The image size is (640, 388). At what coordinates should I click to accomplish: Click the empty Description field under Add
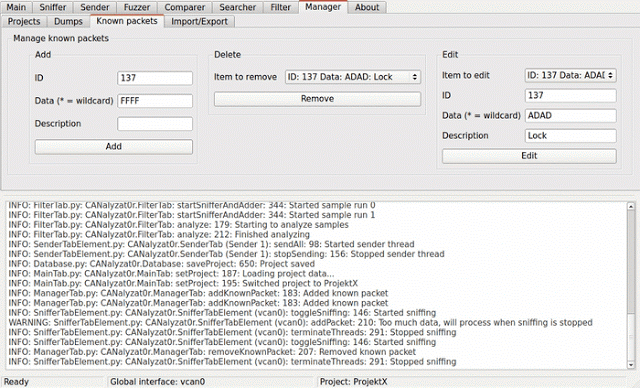tap(155, 124)
